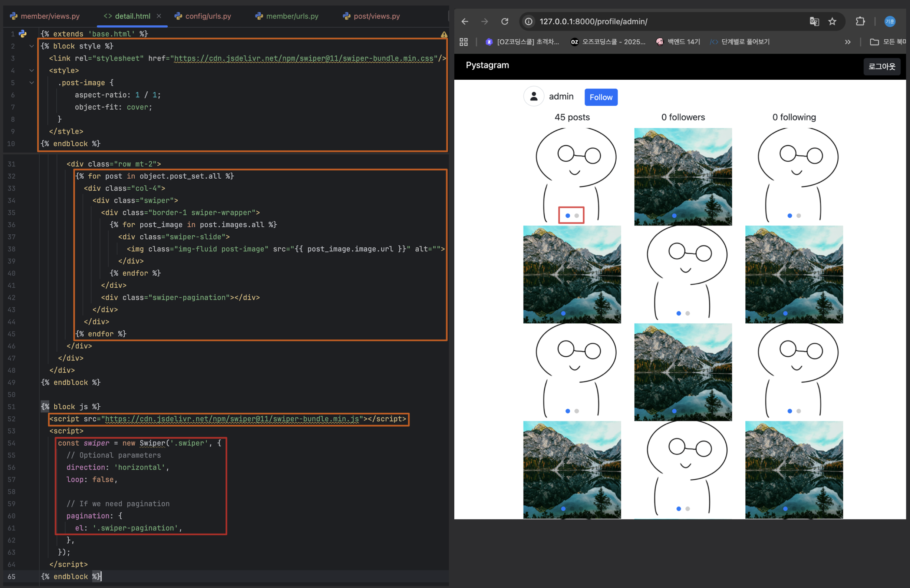Select second pagination dot on first post
This screenshot has height=588, width=910.
point(577,216)
